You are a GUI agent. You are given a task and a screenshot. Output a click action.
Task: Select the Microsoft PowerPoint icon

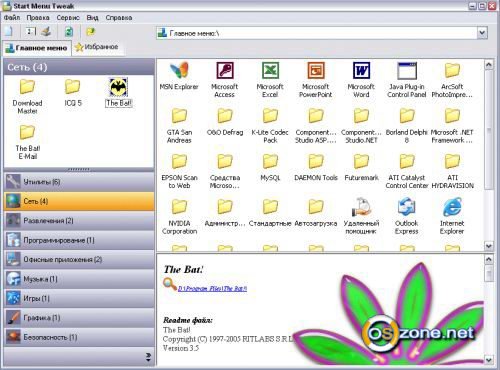(316, 70)
